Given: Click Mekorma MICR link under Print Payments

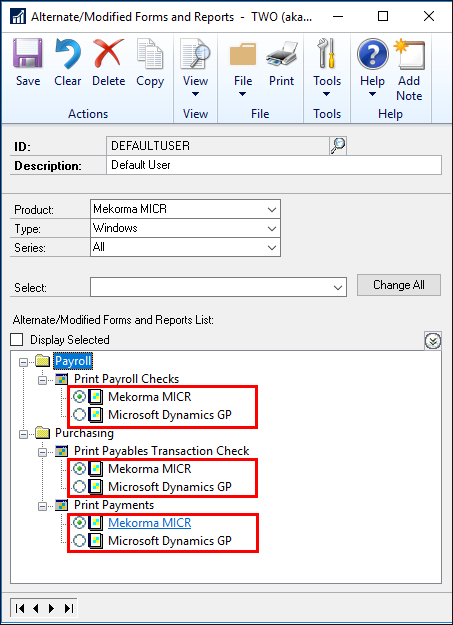Looking at the screenshot, I should (x=150, y=523).
